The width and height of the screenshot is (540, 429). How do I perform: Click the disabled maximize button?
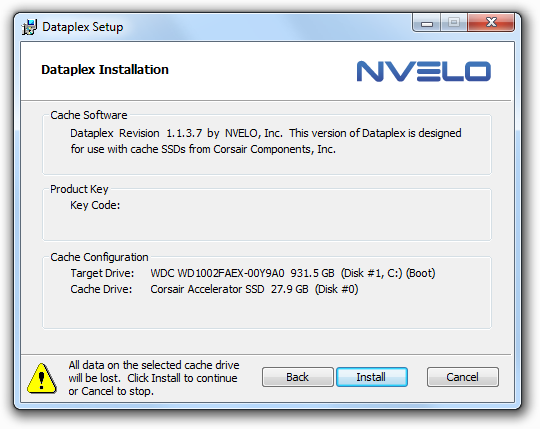454,23
